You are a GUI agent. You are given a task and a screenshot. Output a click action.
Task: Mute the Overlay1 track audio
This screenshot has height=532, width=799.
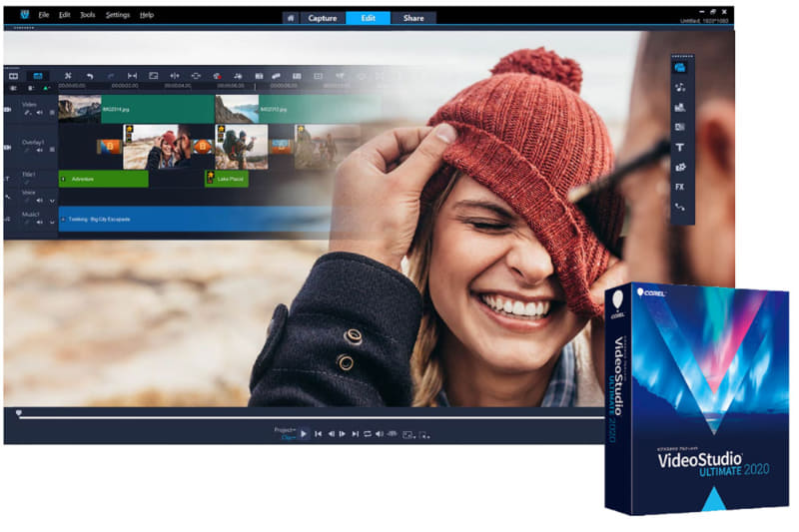coord(39,150)
